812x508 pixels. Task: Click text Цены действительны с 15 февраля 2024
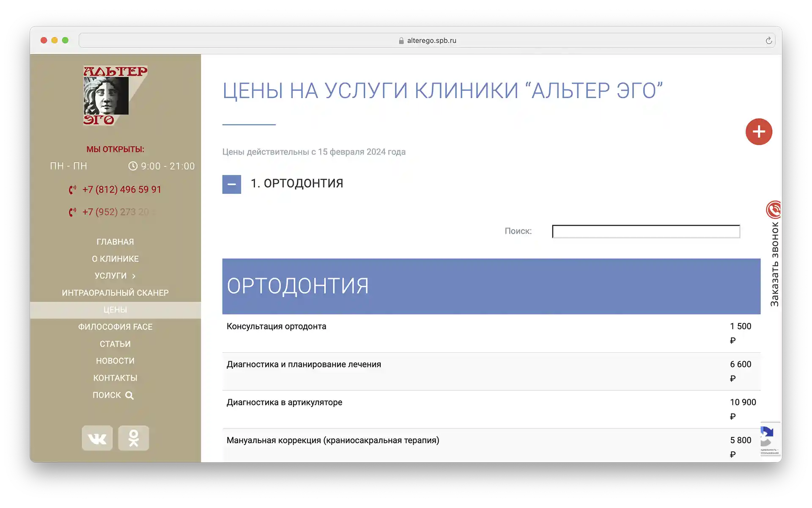tap(314, 152)
